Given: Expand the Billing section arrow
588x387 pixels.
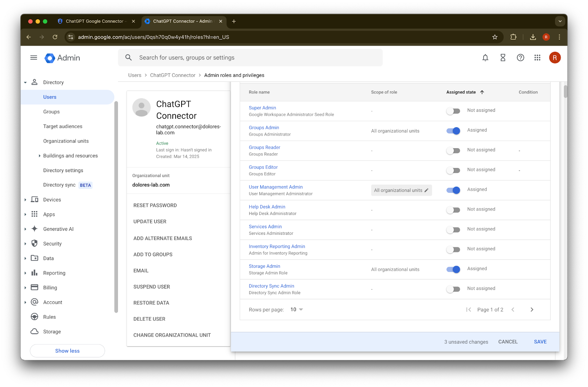Looking at the screenshot, I should click(x=25, y=288).
